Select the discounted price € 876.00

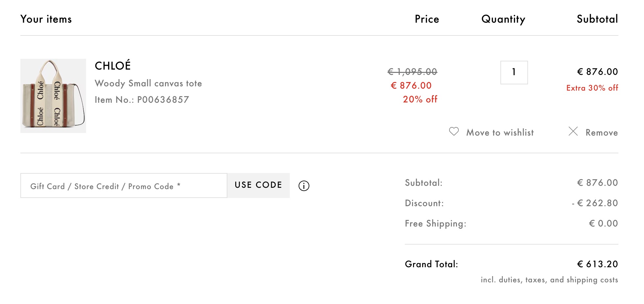411,85
